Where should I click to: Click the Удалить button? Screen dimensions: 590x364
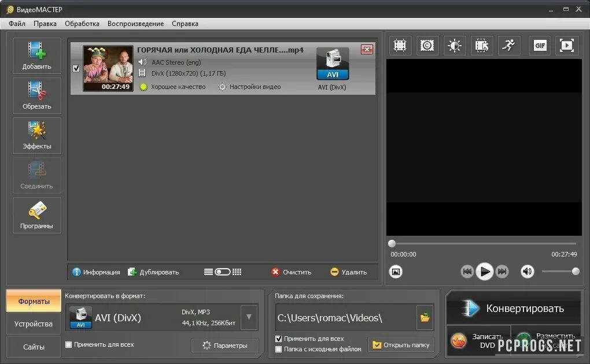(x=348, y=272)
